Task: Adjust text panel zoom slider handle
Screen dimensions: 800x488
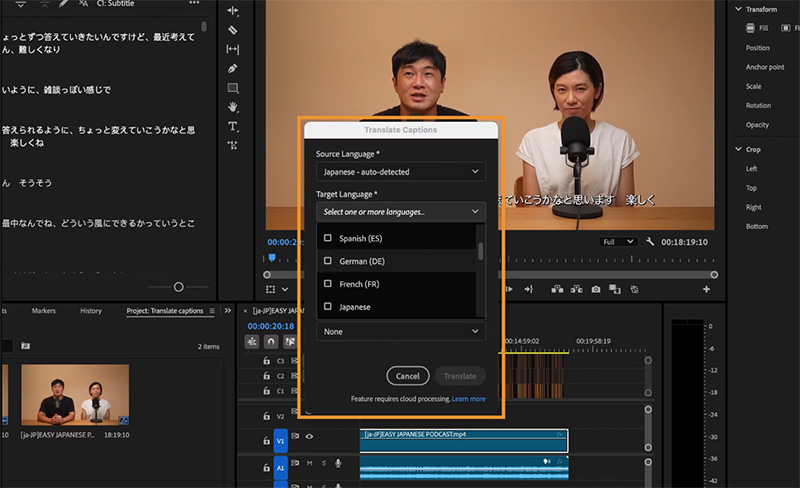Action: click(x=179, y=287)
